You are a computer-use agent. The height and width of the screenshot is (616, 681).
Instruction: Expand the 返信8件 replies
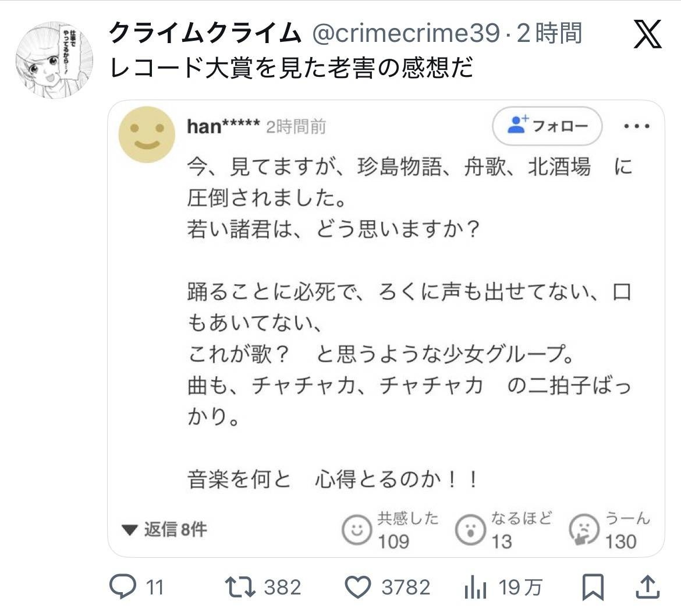pyautogui.click(x=165, y=530)
